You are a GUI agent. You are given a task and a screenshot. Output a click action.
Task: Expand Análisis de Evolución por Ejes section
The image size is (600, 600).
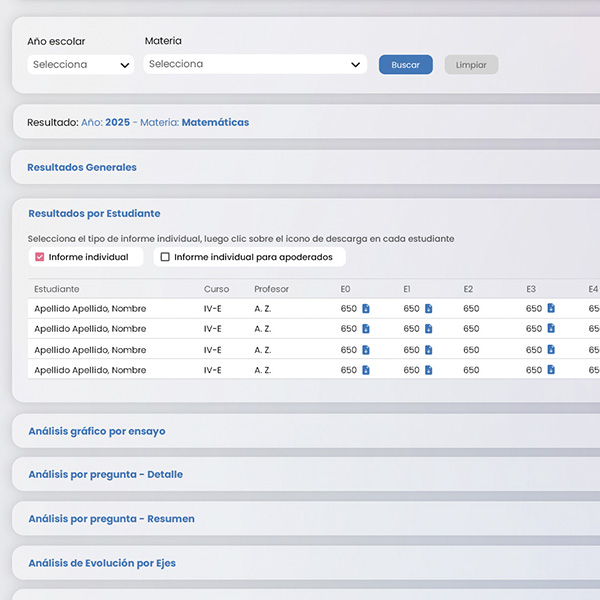(x=102, y=563)
